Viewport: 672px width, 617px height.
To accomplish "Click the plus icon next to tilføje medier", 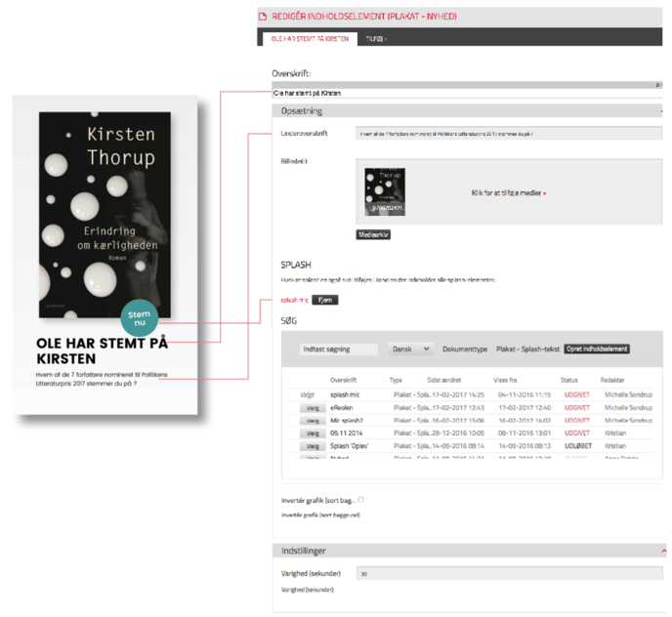I will point(545,193).
